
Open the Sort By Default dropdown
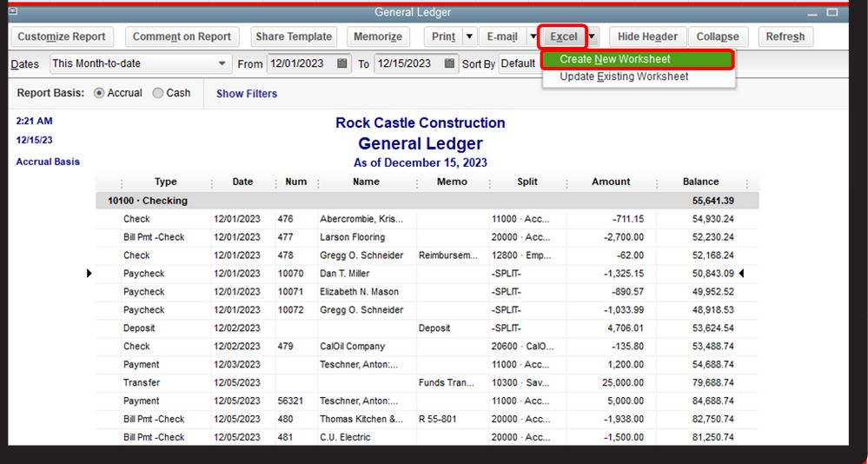[518, 63]
